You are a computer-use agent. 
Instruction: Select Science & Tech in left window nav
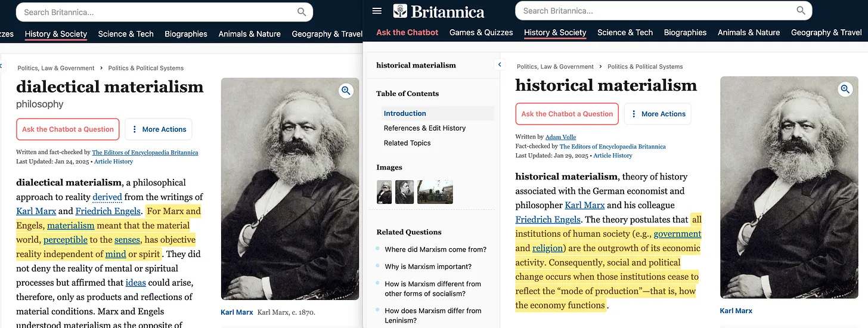click(126, 34)
